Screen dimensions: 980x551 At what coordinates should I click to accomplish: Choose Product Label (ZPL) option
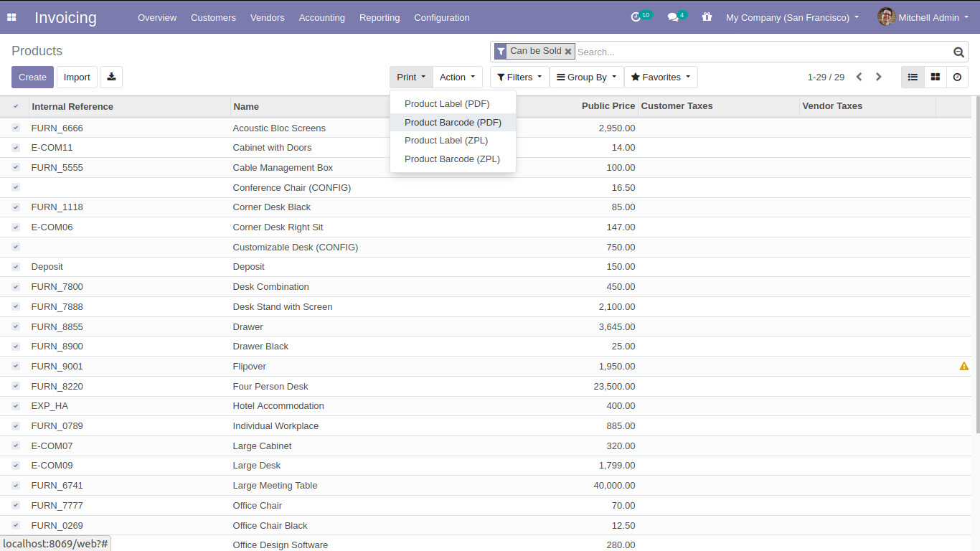(x=446, y=141)
